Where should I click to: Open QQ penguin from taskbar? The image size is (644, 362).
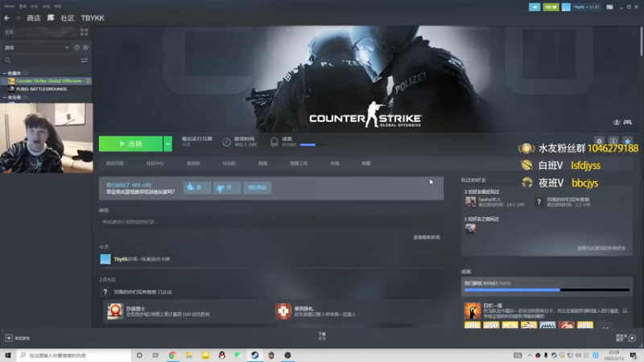pos(222,355)
